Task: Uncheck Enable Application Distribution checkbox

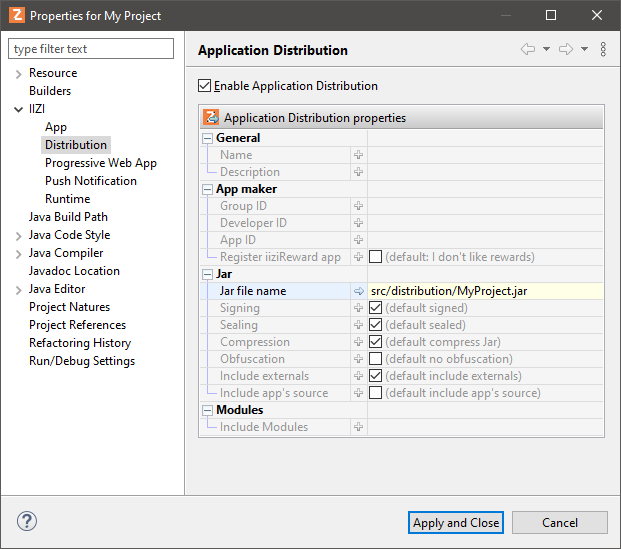Action: point(204,86)
